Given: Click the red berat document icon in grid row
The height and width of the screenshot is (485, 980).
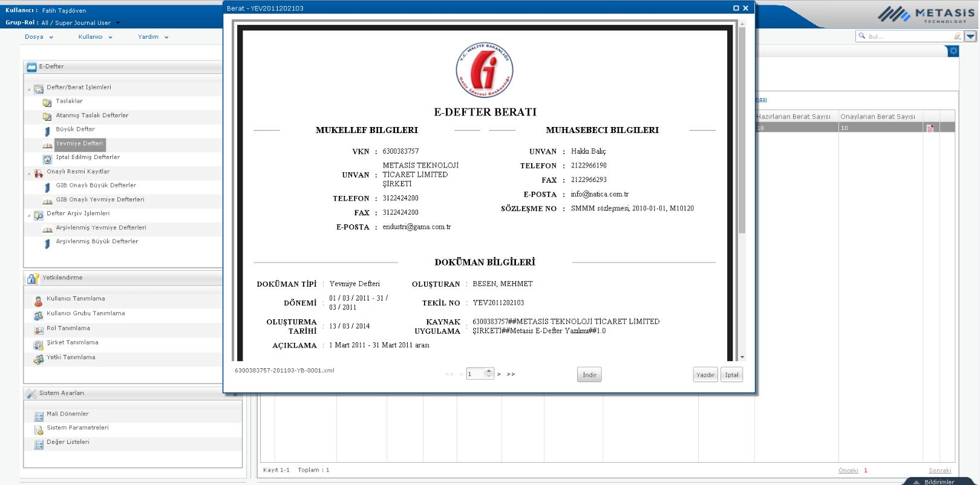Looking at the screenshot, I should [930, 128].
